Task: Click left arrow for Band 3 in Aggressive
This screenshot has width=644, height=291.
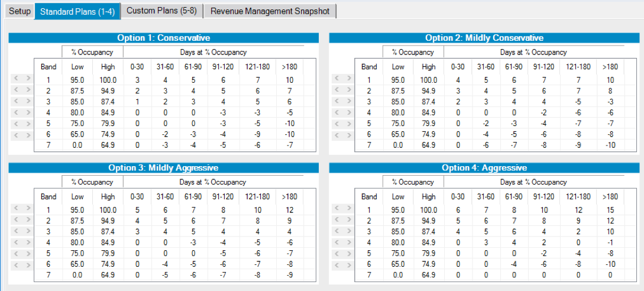Action: point(335,231)
